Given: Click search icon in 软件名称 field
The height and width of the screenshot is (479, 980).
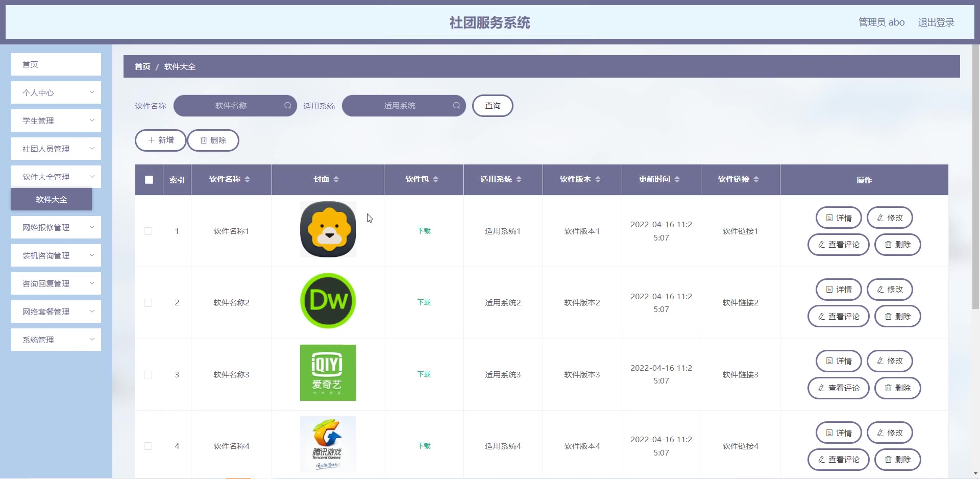Looking at the screenshot, I should coord(288,106).
